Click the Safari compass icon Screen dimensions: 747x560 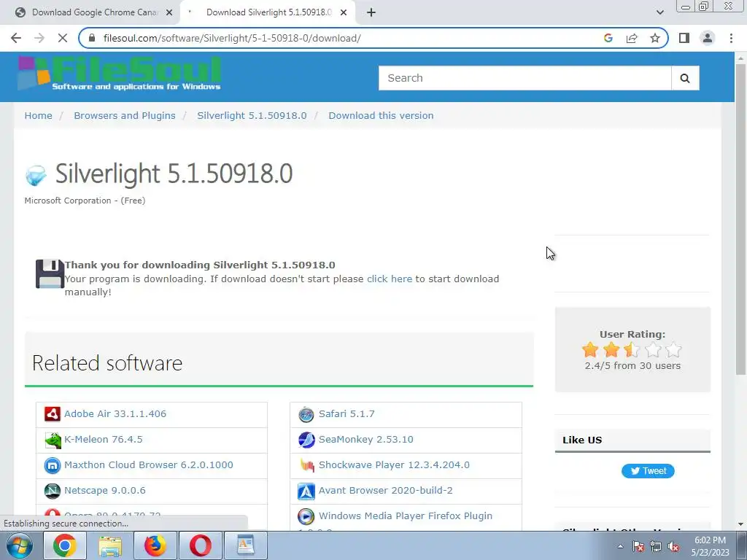[306, 414]
